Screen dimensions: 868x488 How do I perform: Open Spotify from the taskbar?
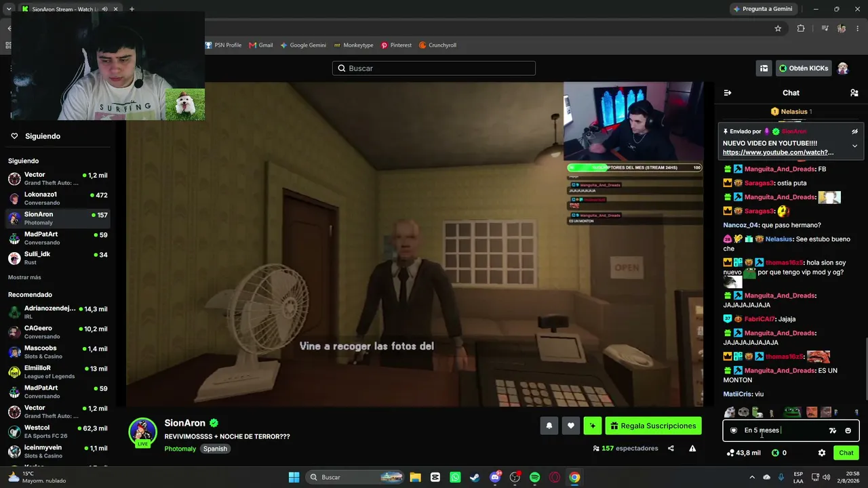(x=534, y=477)
